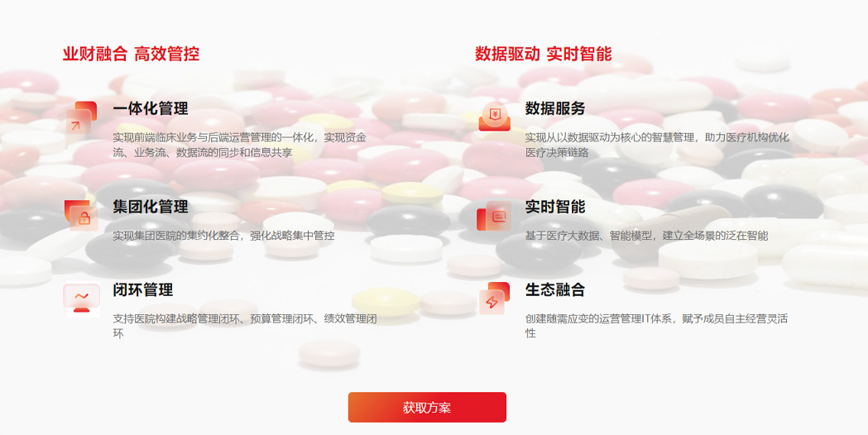Click the description about 战略管理闭环
The width and height of the screenshot is (868, 435).
[x=245, y=326]
